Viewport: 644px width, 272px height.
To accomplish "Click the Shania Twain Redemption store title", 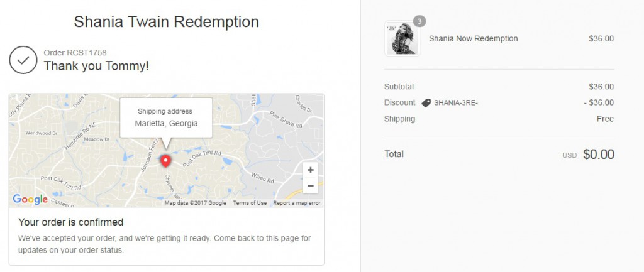I will click(x=167, y=21).
